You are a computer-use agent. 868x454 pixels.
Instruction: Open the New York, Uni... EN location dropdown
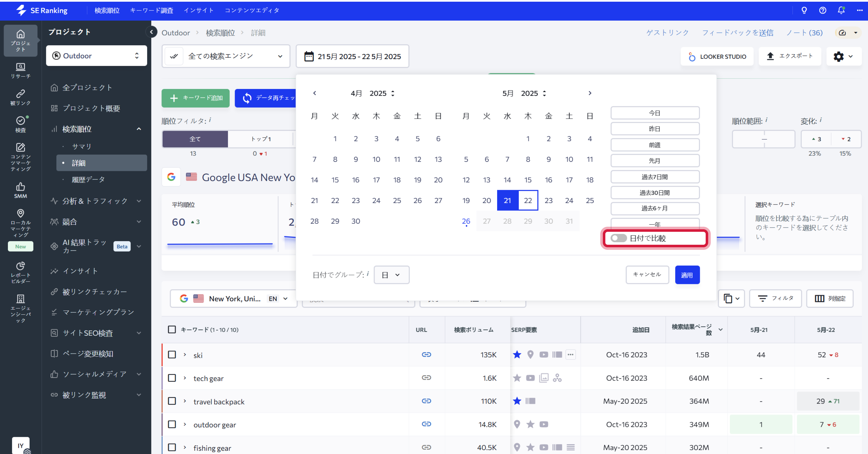pos(234,299)
